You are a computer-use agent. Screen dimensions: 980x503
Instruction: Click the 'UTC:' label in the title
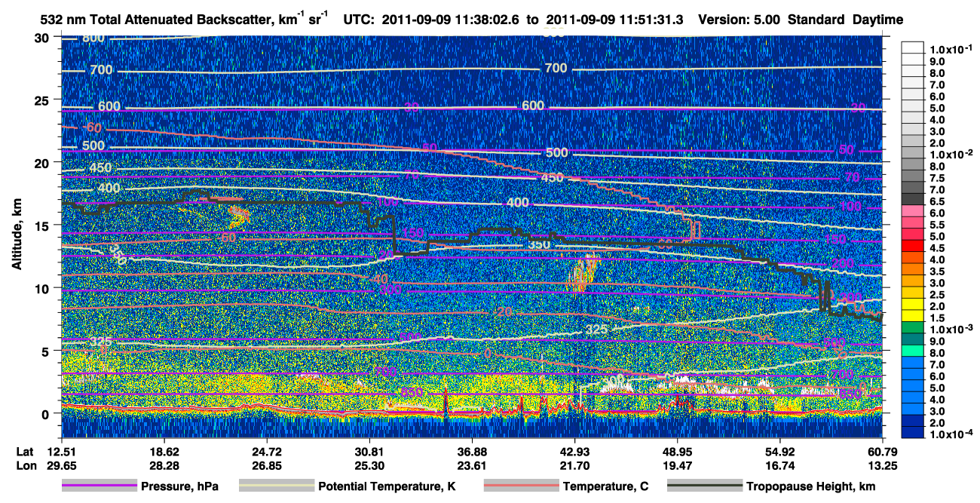357,20
